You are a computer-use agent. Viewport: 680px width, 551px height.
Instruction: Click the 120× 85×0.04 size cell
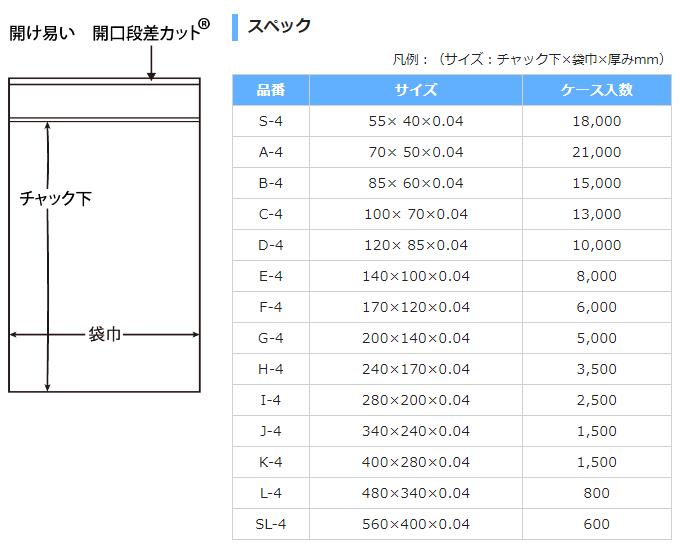(x=415, y=245)
